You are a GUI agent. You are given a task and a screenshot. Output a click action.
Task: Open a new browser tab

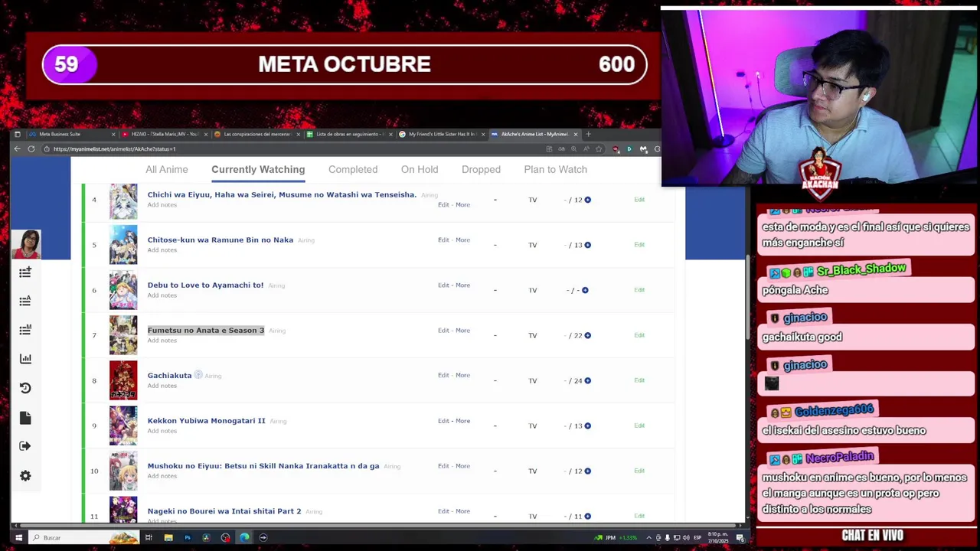(x=588, y=134)
